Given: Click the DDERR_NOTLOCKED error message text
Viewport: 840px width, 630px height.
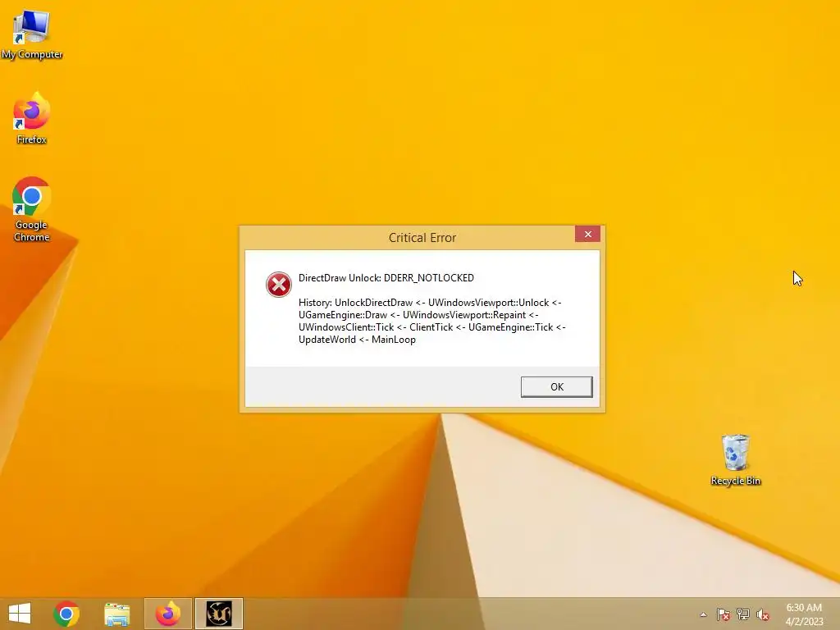Looking at the screenshot, I should [386, 278].
